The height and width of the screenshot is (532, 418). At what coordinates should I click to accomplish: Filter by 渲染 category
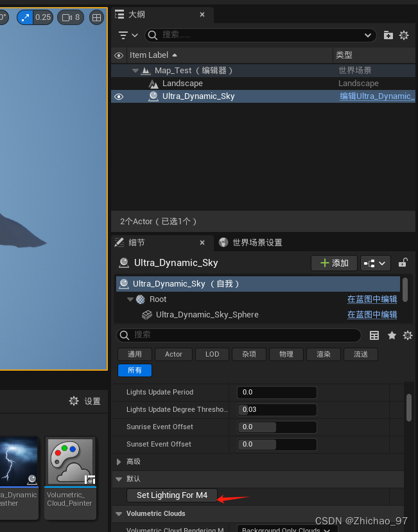point(324,354)
